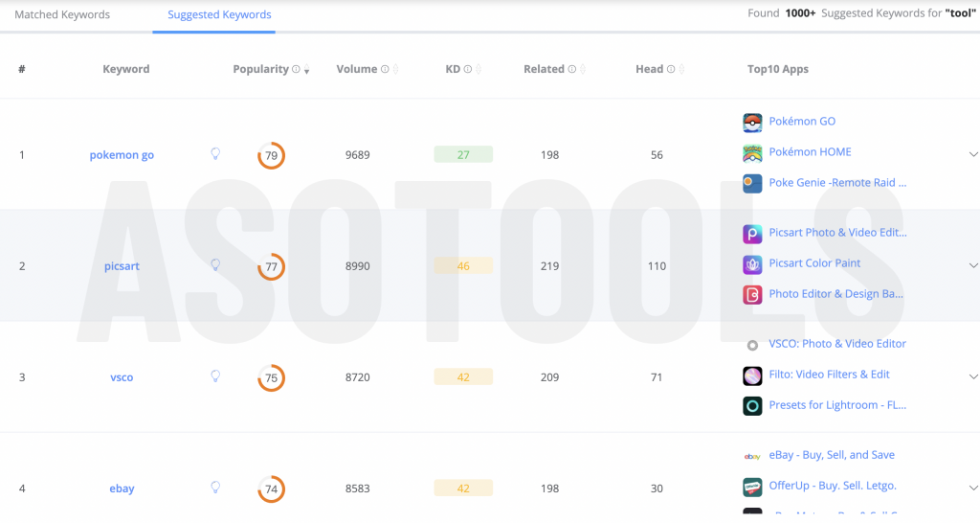Viewport: 980px width, 523px height.
Task: Click the Poke Genie app icon
Action: click(752, 184)
